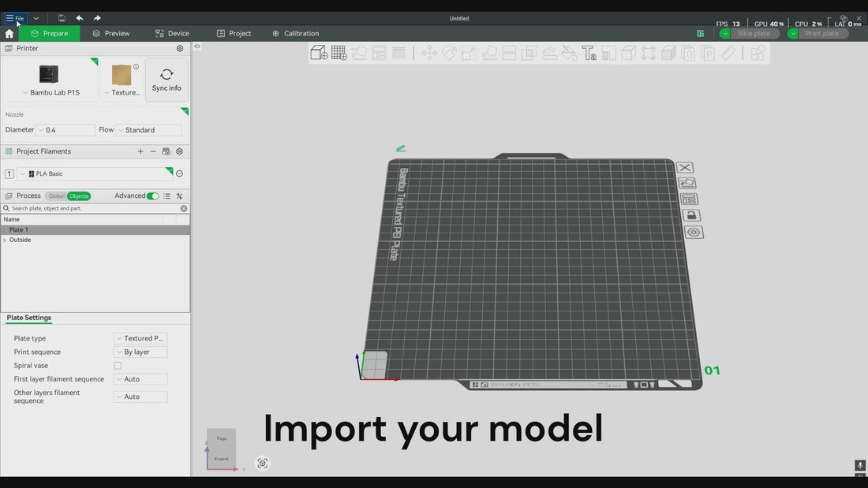Open the nozzle Diameter dropdown
The height and width of the screenshot is (488, 868).
click(x=65, y=130)
